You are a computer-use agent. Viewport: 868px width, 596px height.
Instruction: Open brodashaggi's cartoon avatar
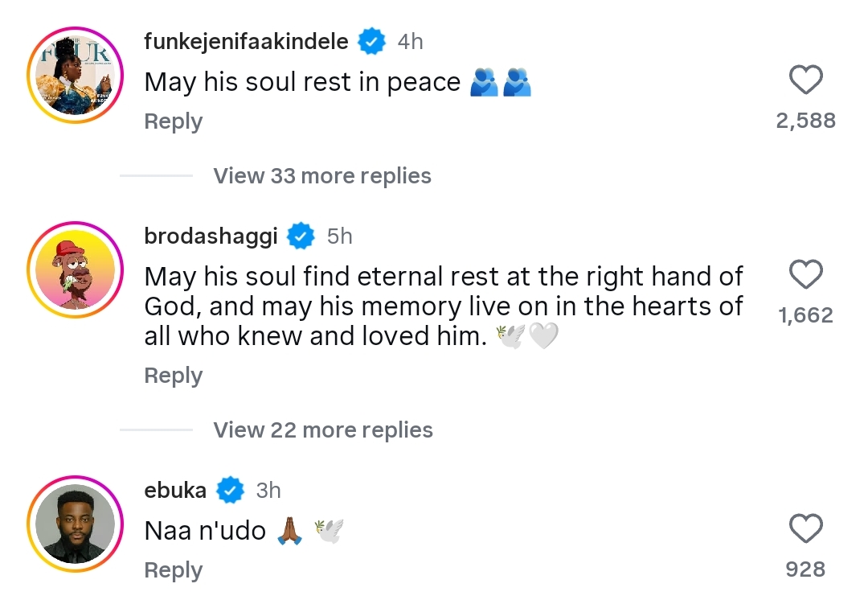coord(76,269)
